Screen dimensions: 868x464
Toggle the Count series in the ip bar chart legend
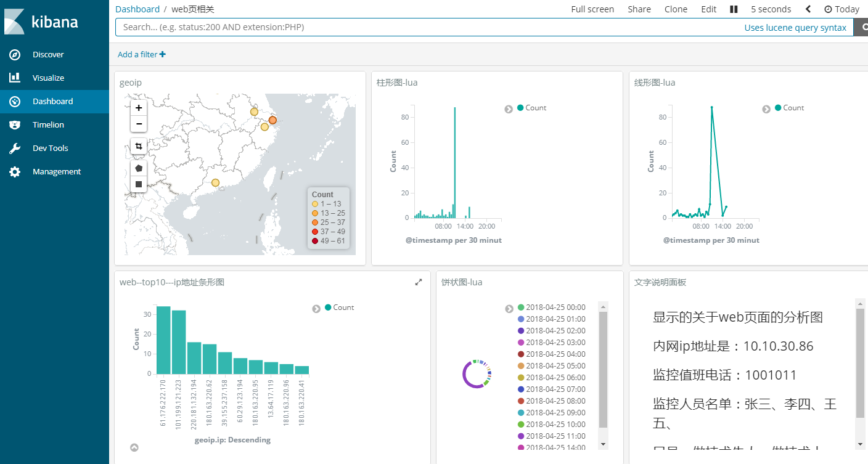[x=339, y=307]
